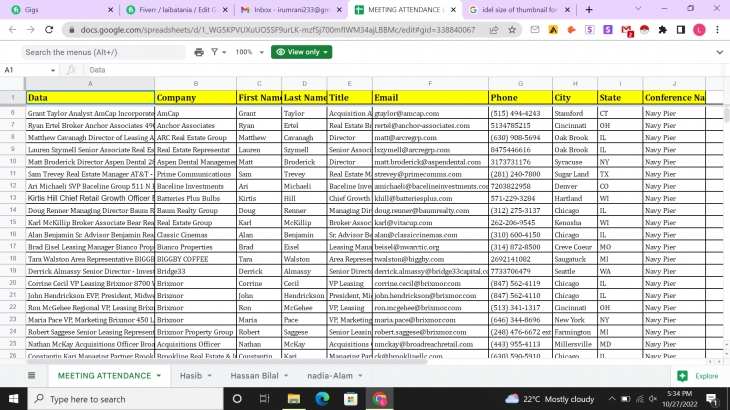Screen dimensions: 730x410
Task: Open the filter views icon
Action: 218,52
